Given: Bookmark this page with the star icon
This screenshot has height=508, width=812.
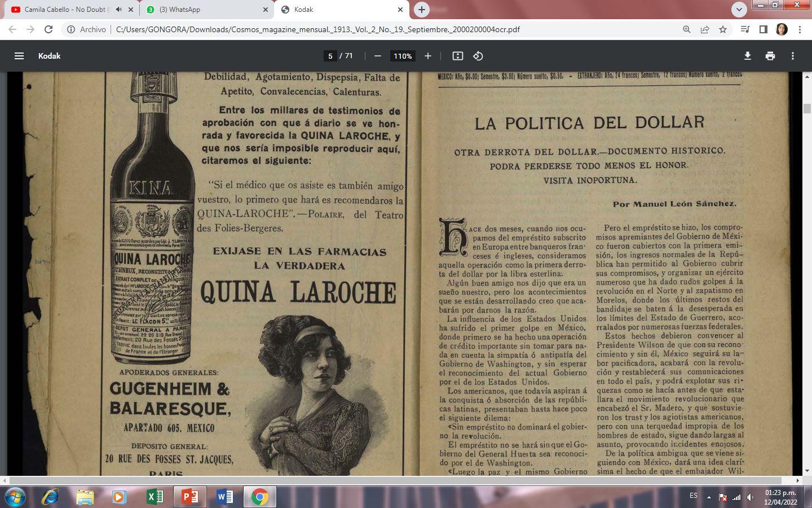Looking at the screenshot, I should [723, 29].
